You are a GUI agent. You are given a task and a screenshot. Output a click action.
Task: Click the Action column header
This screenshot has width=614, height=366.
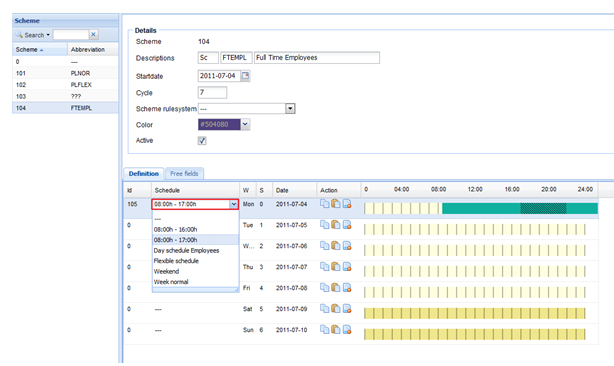point(339,190)
